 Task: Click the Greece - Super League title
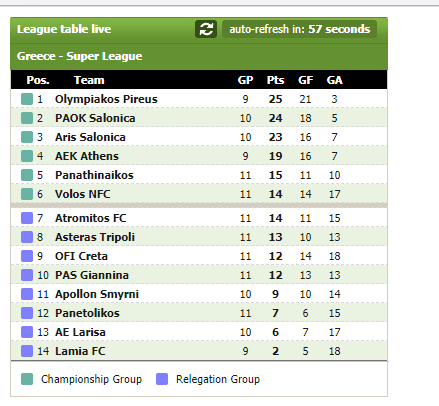click(x=79, y=56)
